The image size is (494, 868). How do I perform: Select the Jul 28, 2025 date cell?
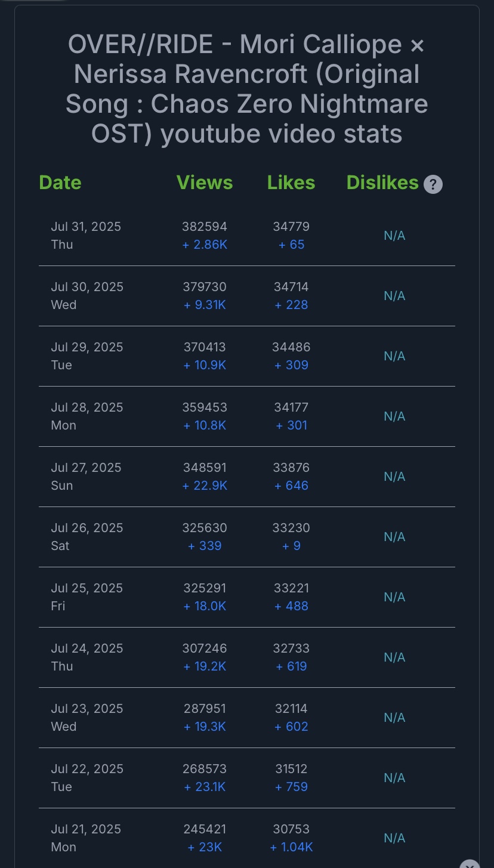tap(87, 407)
